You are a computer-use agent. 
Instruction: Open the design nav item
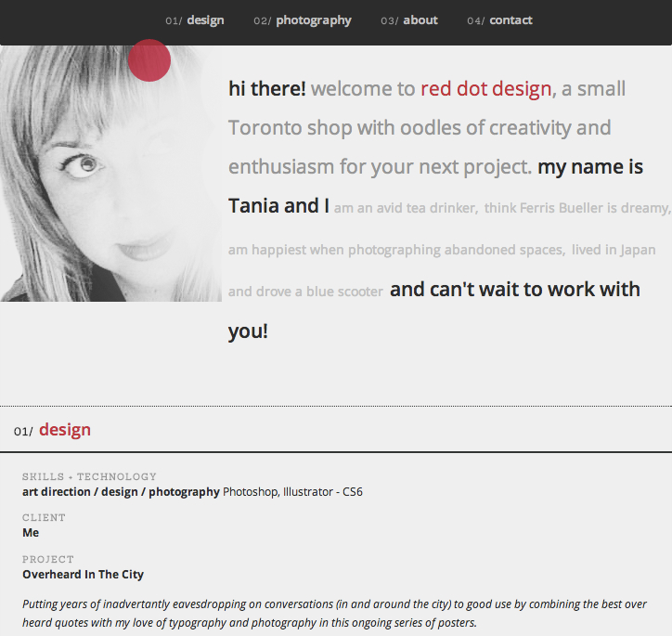tap(195, 20)
